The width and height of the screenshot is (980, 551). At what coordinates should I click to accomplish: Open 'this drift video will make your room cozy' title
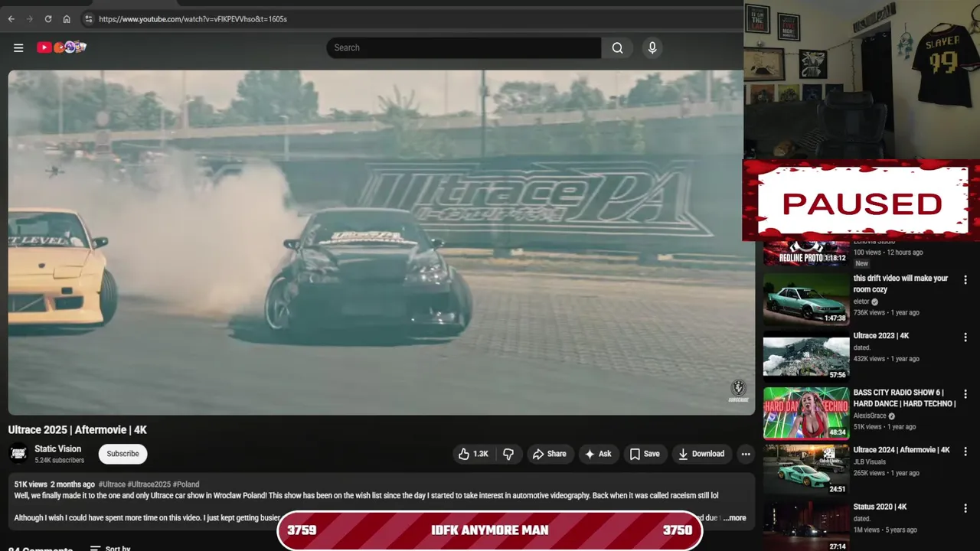[901, 284]
